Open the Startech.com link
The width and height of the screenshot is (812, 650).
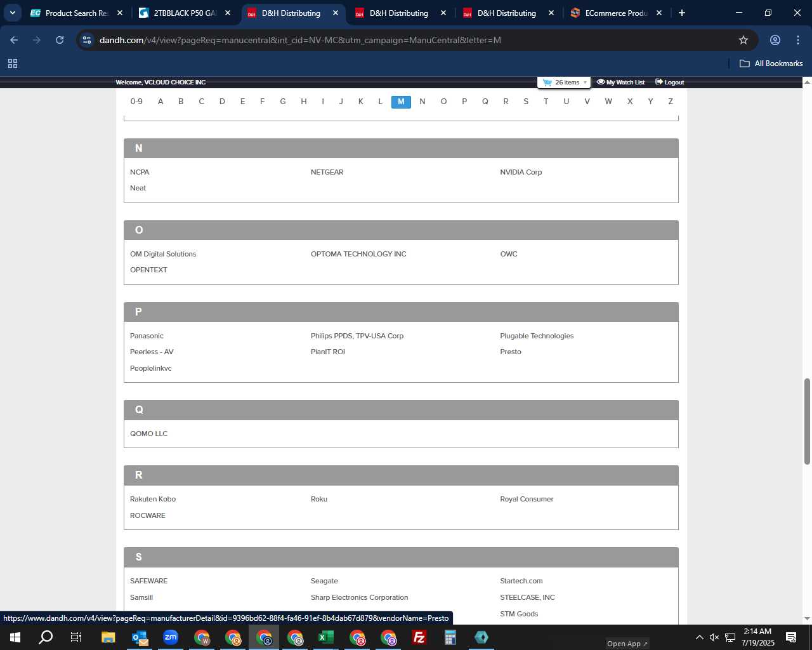click(x=521, y=581)
